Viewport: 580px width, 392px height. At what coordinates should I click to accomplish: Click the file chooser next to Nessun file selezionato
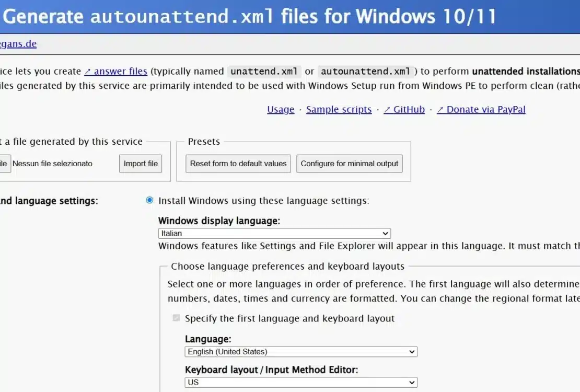coord(4,164)
